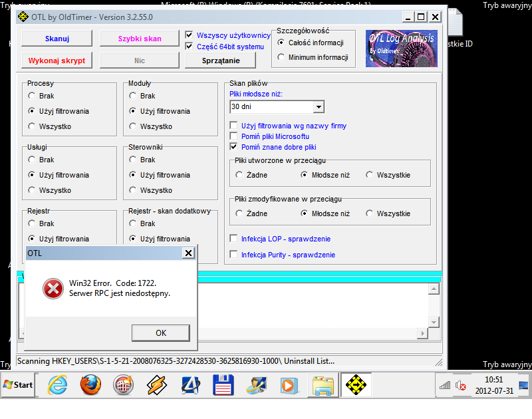Enable Pomiń pliki Microsoftu checkbox

pos(233,136)
